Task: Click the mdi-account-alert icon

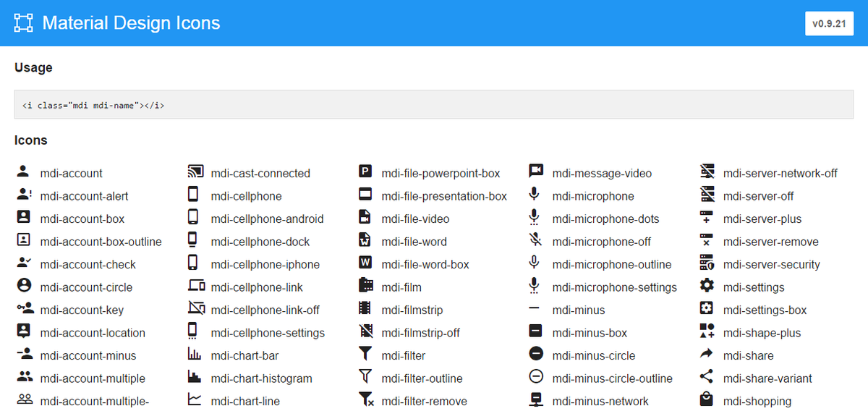Action: click(23, 195)
